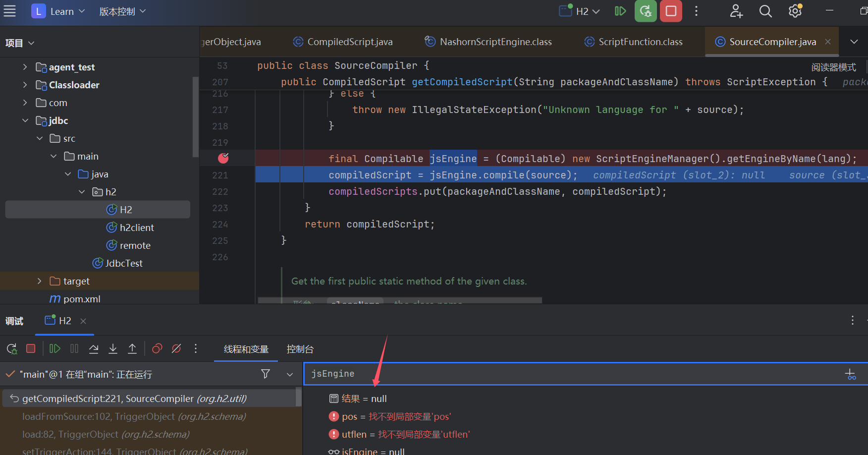Expand the agent_test folder
868x455 pixels.
[25, 67]
